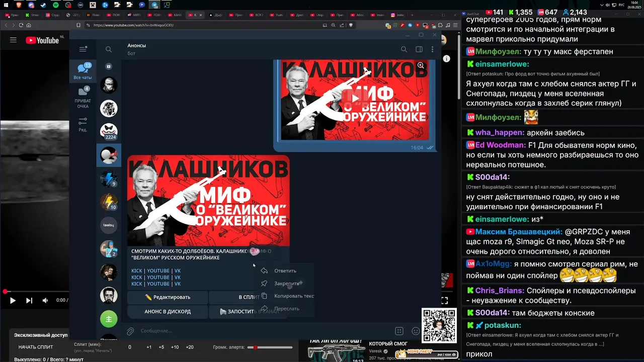Choose Переслать in the context menu
This screenshot has width=644, height=362.
[285, 309]
